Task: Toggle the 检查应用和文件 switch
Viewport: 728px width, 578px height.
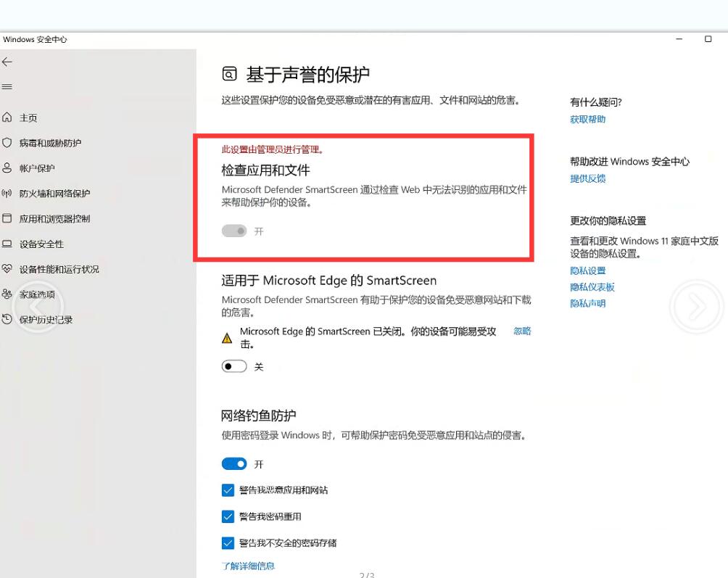Action: click(234, 231)
